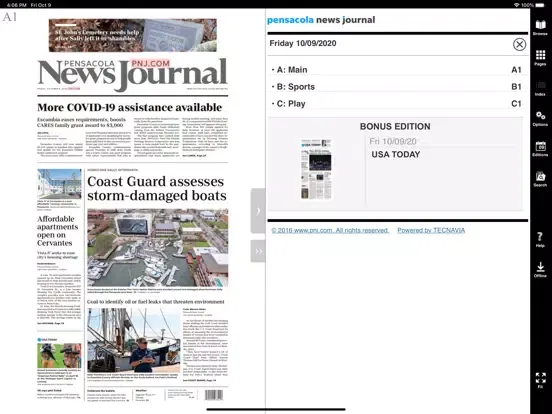Tap the Fri 10/09/20 edition date

pos(393,142)
